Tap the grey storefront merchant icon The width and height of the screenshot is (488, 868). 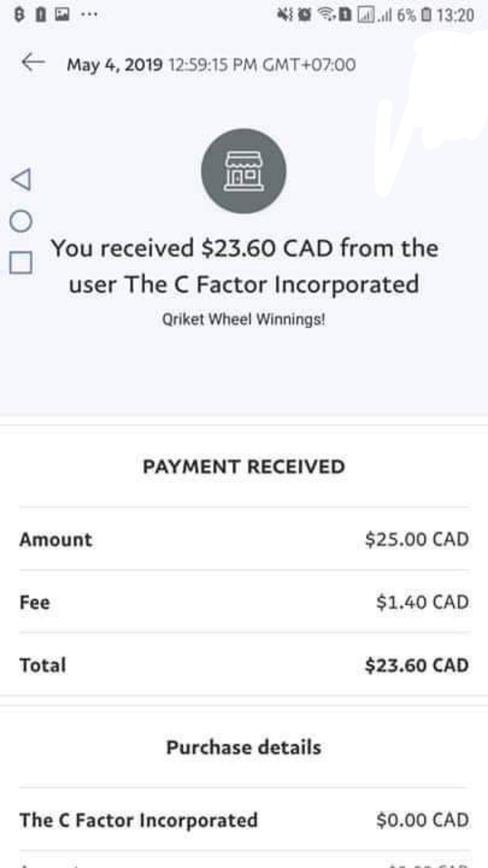tap(244, 171)
